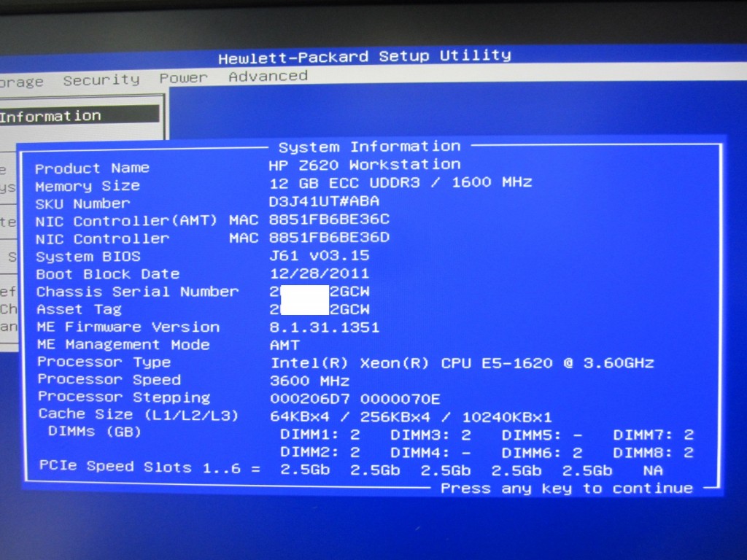The width and height of the screenshot is (747, 560).
Task: Click Press any key to continue
Action: coord(566,489)
